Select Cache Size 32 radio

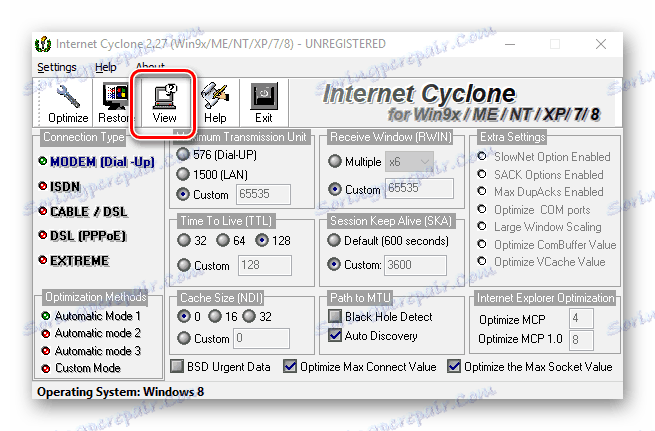(249, 316)
